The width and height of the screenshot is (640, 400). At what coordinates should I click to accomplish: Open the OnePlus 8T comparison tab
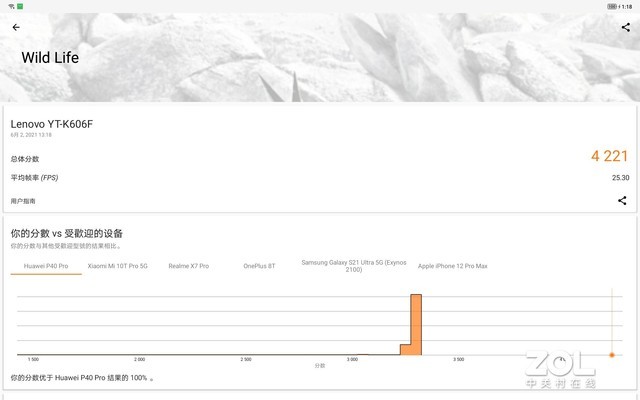pyautogui.click(x=259, y=266)
